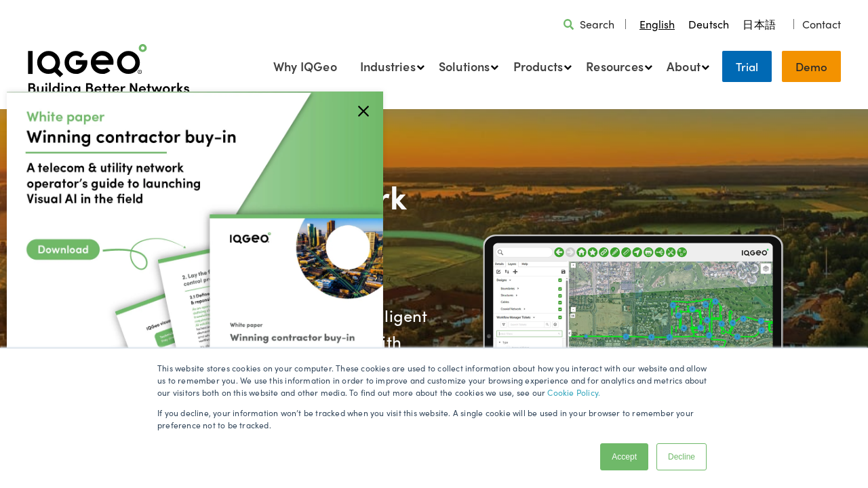Click the tablet app screenshot image
The height and width of the screenshot is (488, 868).
tap(633, 292)
